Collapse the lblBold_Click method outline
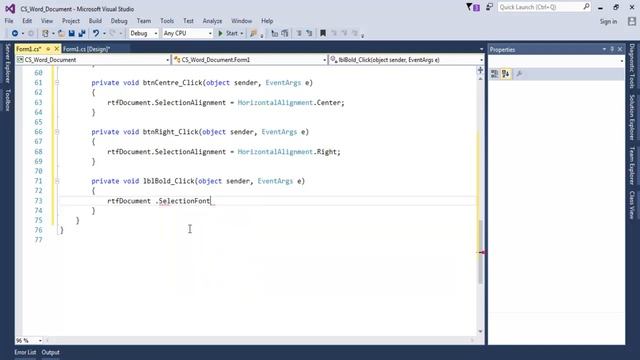 [57, 181]
